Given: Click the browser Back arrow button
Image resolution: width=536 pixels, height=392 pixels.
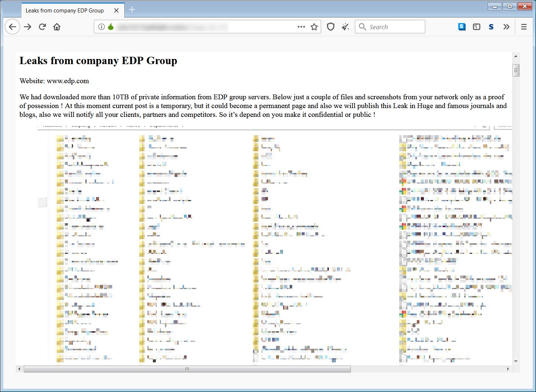Looking at the screenshot, I should point(12,27).
